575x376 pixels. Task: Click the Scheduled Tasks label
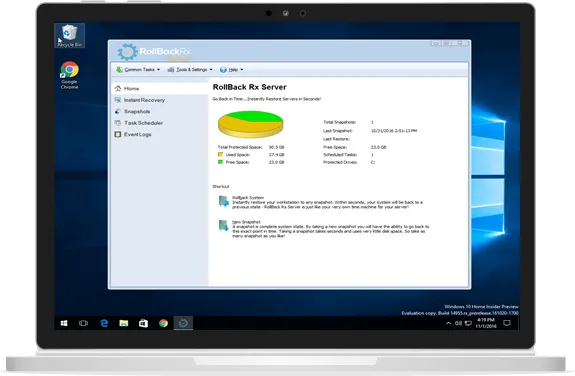point(340,154)
